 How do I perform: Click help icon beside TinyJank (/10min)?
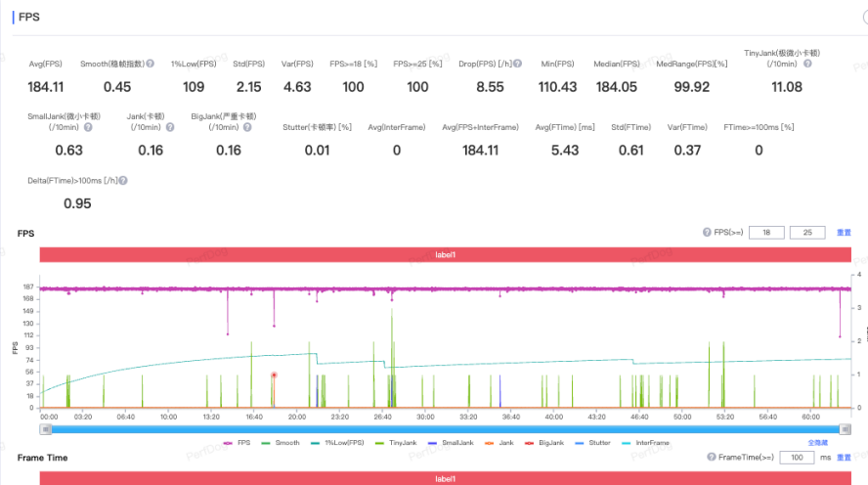point(807,64)
